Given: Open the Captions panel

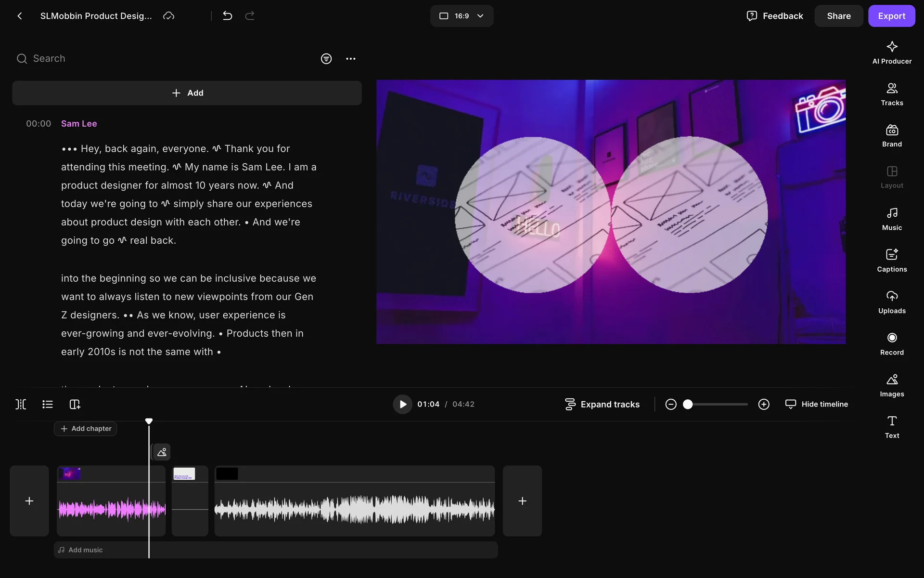Looking at the screenshot, I should [891, 260].
